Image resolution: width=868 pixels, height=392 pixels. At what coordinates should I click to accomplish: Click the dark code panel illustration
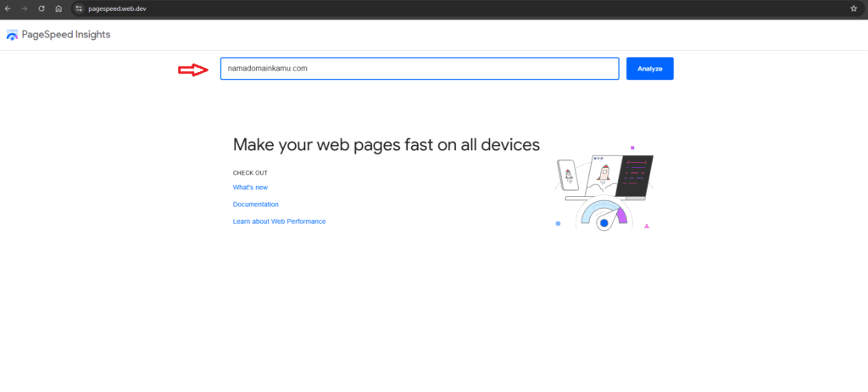click(x=636, y=176)
